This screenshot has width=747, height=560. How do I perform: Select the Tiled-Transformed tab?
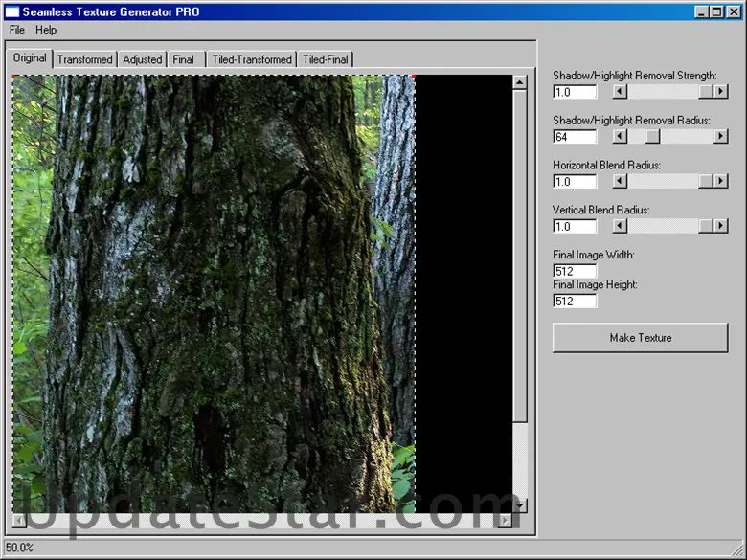pyautogui.click(x=252, y=59)
